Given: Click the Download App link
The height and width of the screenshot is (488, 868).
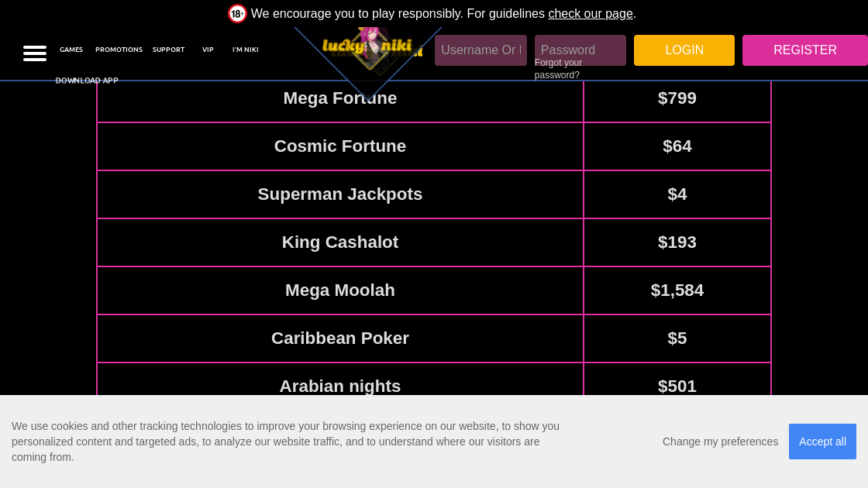Looking at the screenshot, I should coord(87,81).
